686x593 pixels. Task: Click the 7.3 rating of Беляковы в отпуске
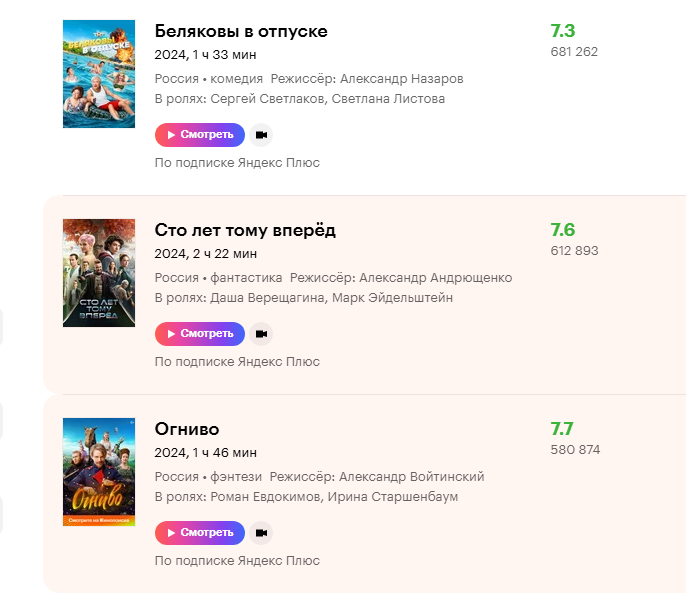coord(562,30)
